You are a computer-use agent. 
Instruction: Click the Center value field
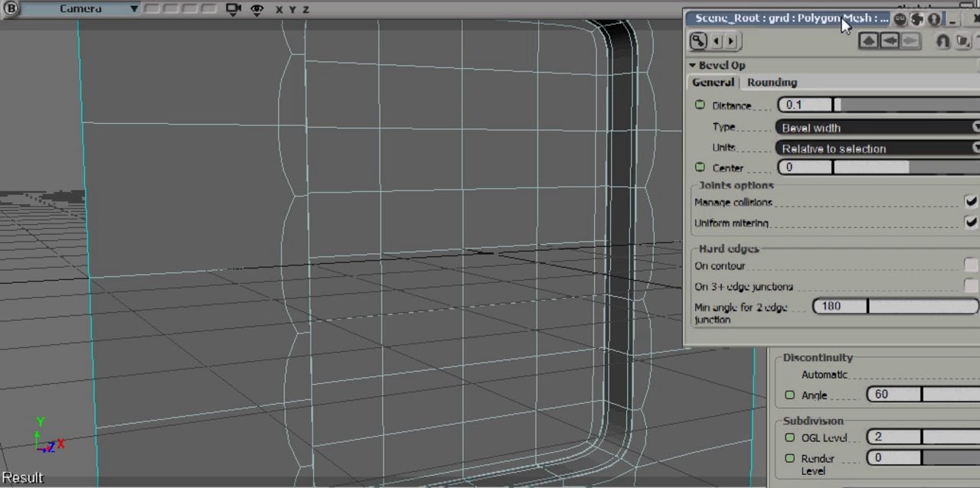(x=805, y=168)
